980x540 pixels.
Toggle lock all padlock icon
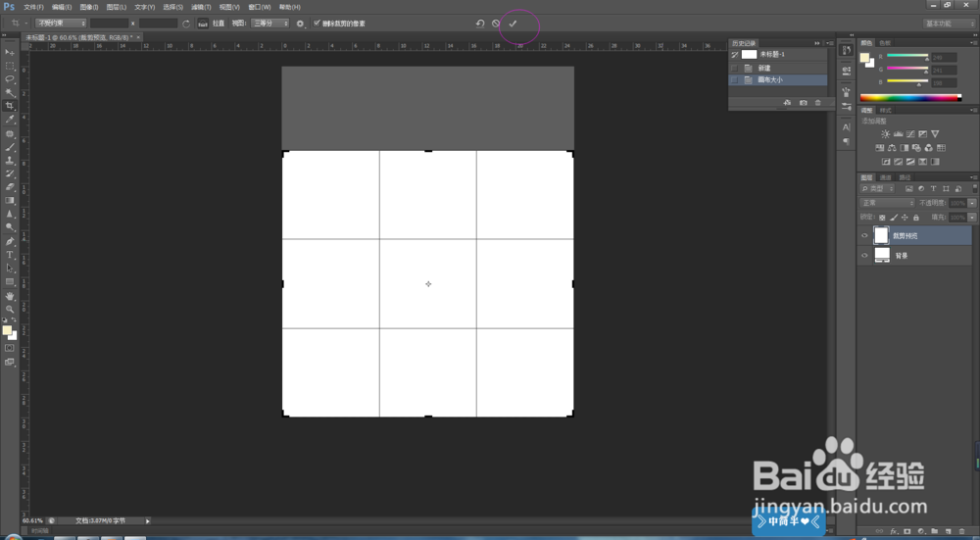click(x=915, y=218)
